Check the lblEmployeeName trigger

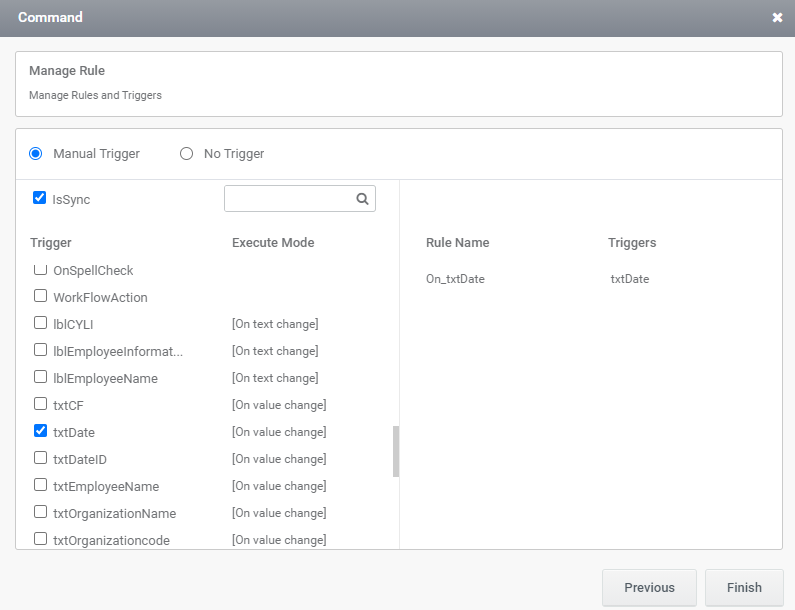(41, 377)
